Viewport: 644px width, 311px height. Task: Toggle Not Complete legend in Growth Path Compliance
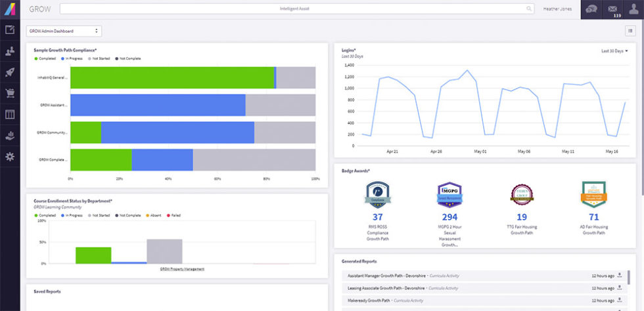(127, 58)
